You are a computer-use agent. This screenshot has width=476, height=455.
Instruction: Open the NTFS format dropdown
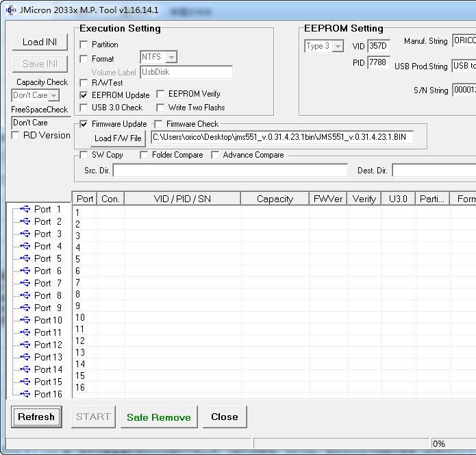point(171,58)
